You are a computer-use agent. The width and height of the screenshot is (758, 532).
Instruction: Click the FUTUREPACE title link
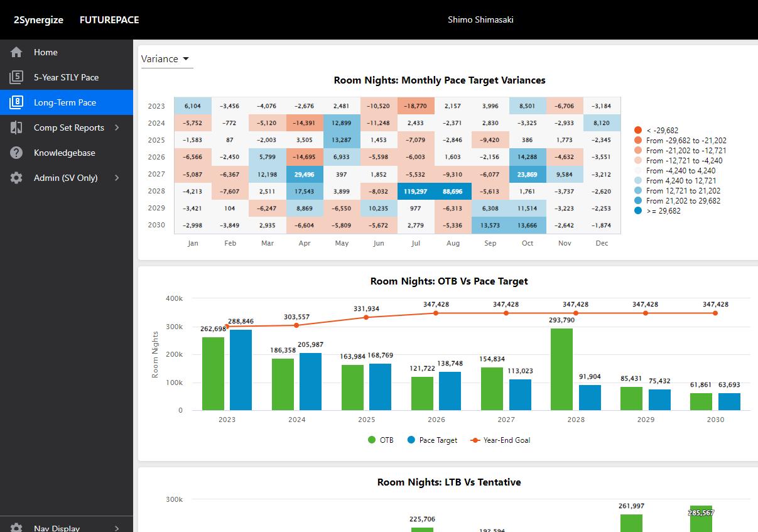(109, 19)
